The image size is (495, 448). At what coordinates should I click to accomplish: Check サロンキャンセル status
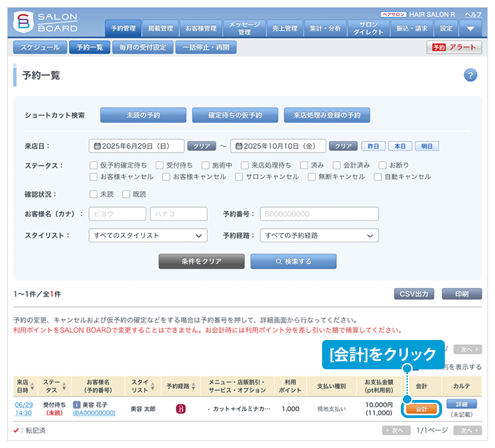point(239,177)
